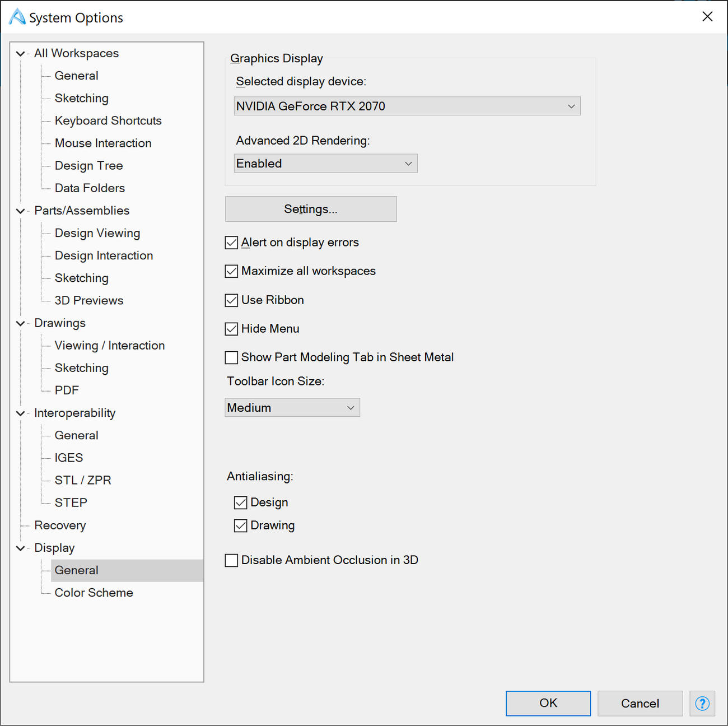Open the Toolbar Icon Size dropdown

pos(292,408)
